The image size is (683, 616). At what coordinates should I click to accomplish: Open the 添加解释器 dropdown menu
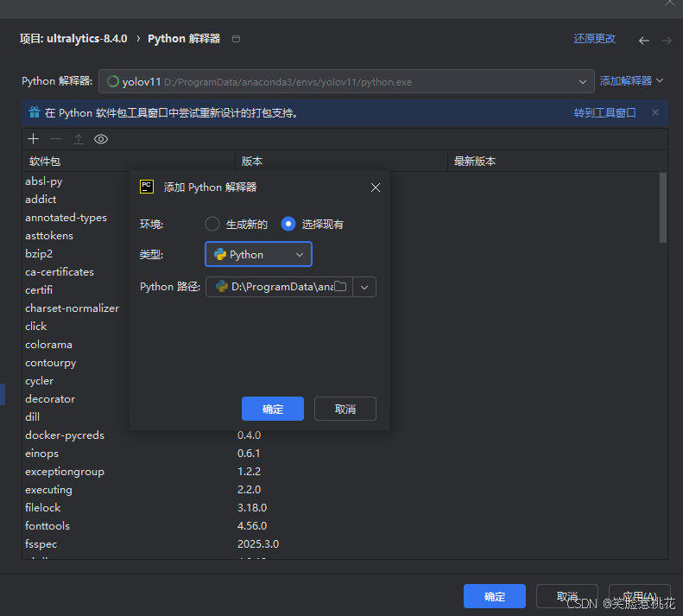pos(631,80)
